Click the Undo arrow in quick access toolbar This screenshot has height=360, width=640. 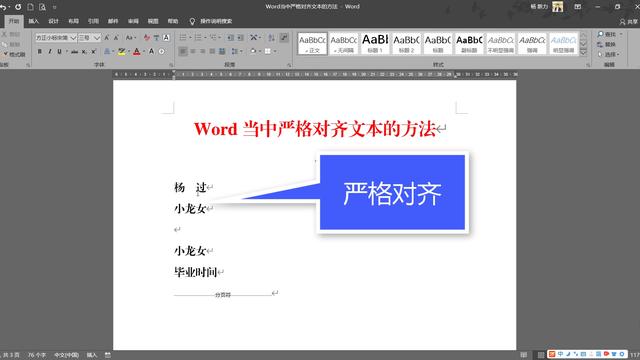tap(3, 7)
